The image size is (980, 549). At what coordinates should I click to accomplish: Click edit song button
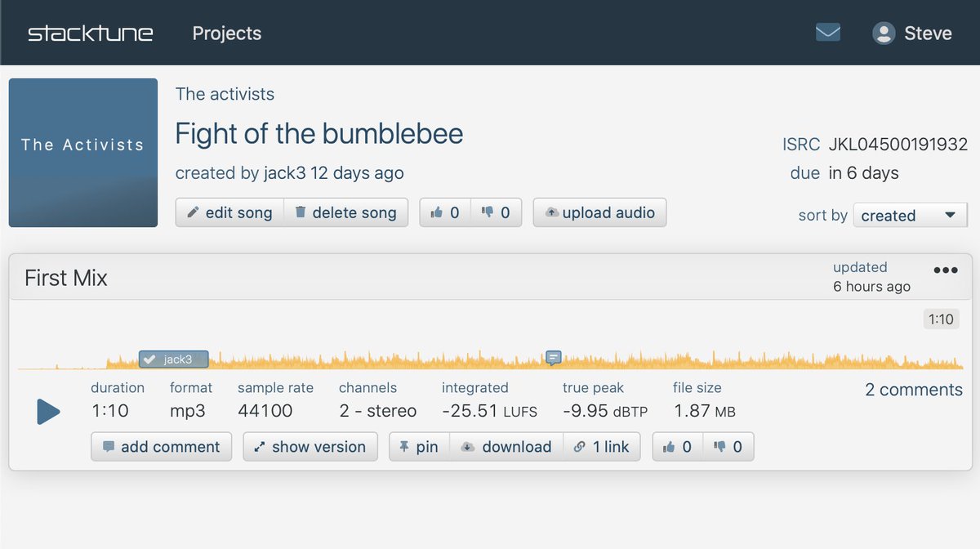click(x=229, y=212)
